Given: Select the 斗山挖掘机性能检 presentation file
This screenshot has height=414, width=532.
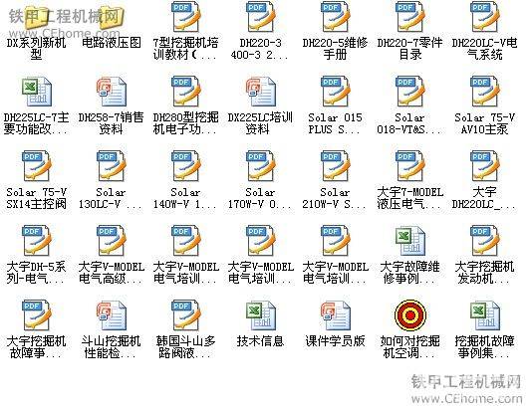Looking at the screenshot, I should pos(111,315).
